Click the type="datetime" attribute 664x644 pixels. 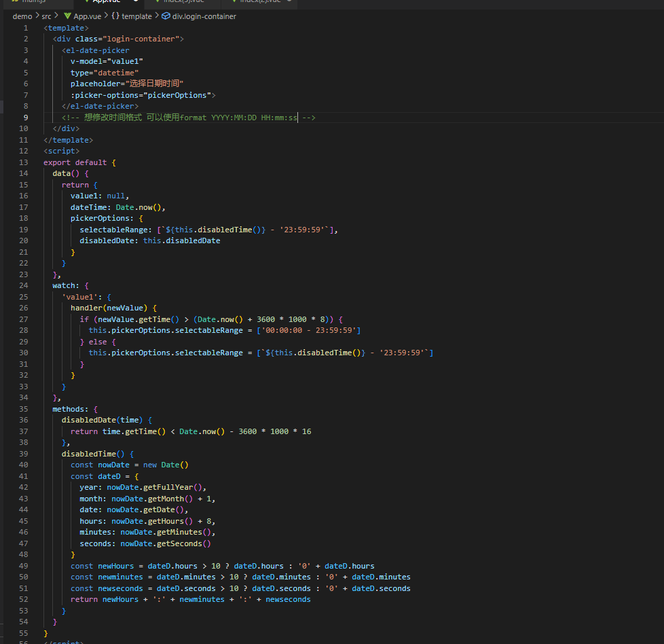click(x=105, y=73)
